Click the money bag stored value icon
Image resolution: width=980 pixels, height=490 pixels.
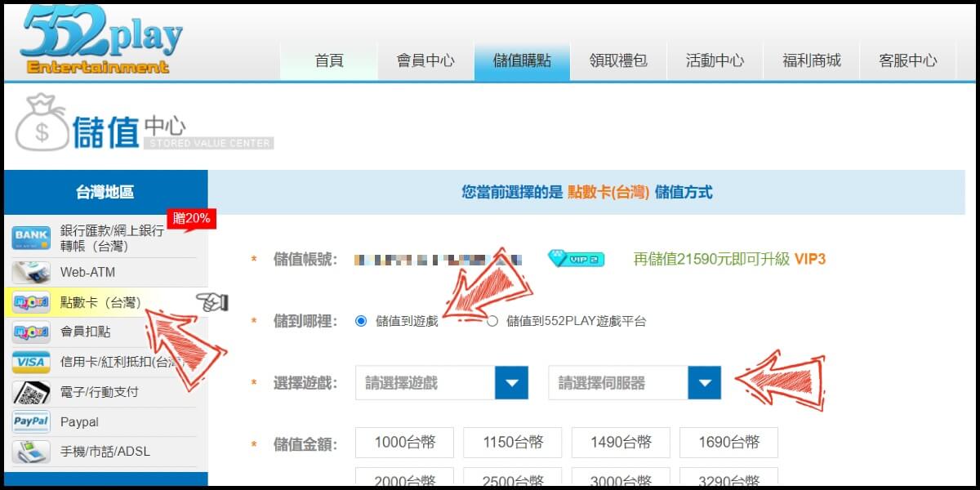tap(41, 122)
